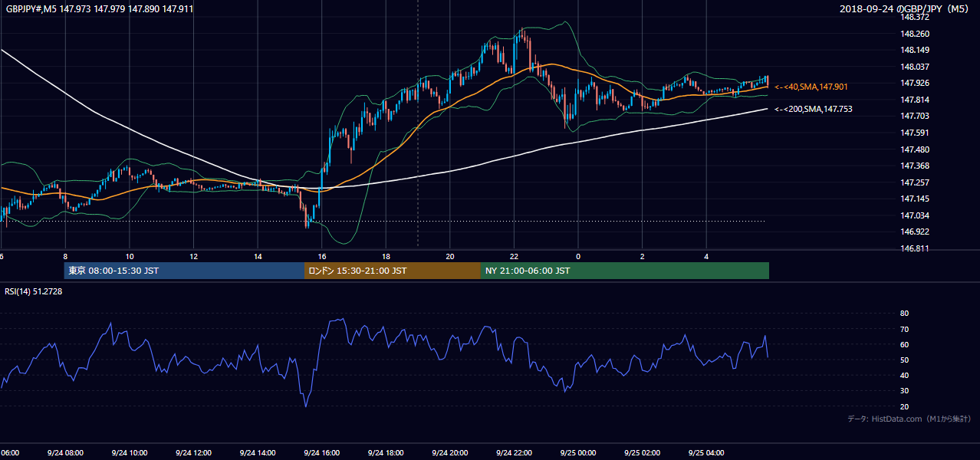Click the 9/24 18:00 time axis label
Image resolution: width=980 pixels, height=460 pixels.
386,453
